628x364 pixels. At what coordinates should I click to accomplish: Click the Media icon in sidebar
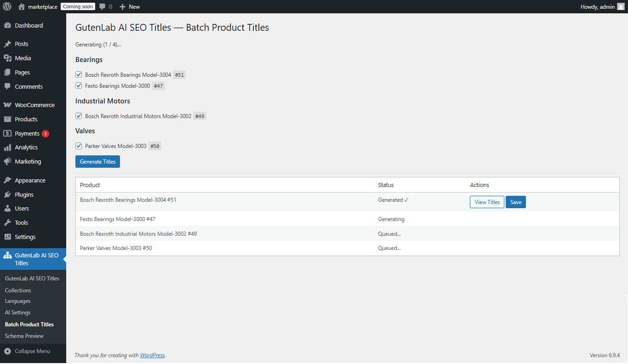[x=7, y=58]
